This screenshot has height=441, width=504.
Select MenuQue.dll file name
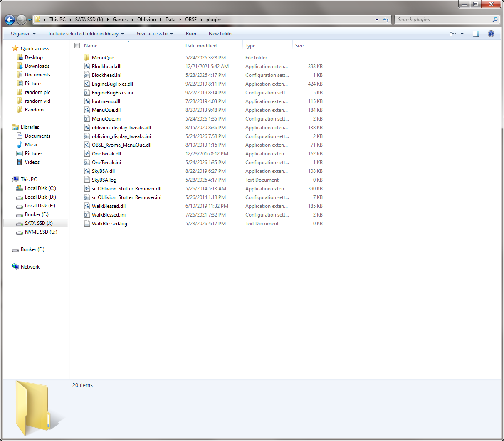click(x=106, y=110)
